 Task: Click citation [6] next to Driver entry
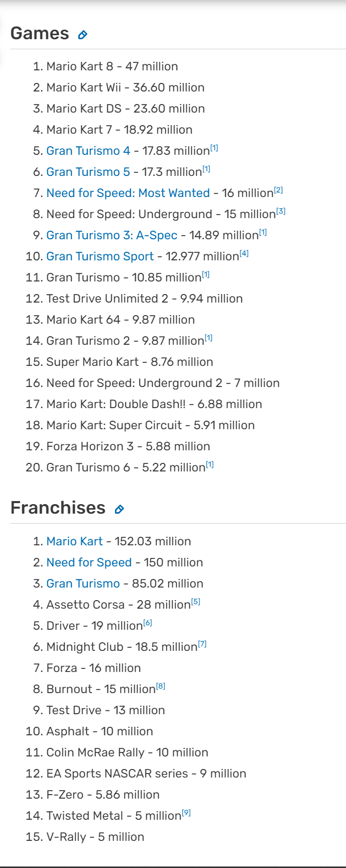(x=148, y=623)
